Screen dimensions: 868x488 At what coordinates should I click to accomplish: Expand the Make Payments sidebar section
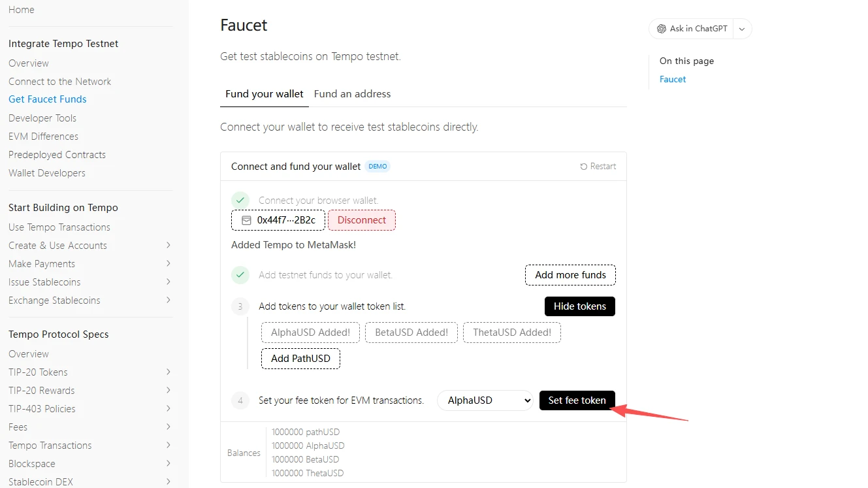coord(168,264)
